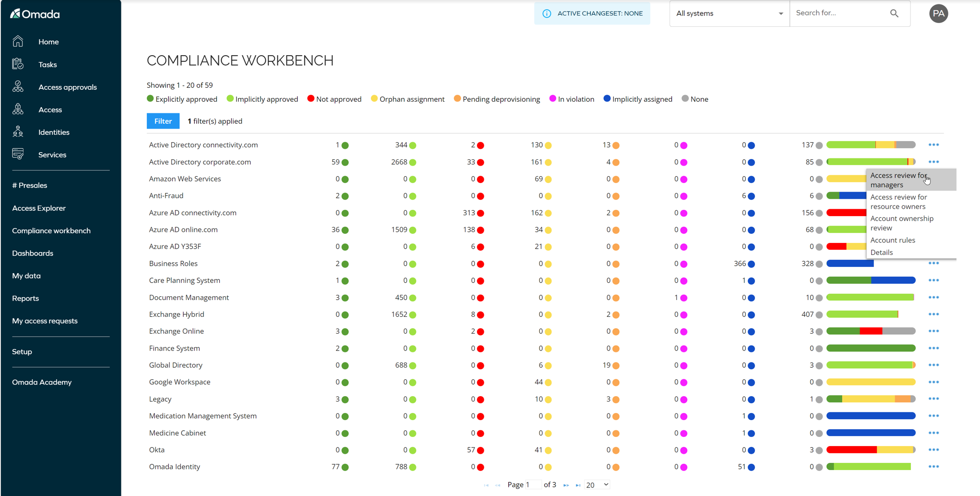Screen dimensions: 980x496
Task: Open actions menu for Active Directory connectivity.com
Action: [x=933, y=145]
